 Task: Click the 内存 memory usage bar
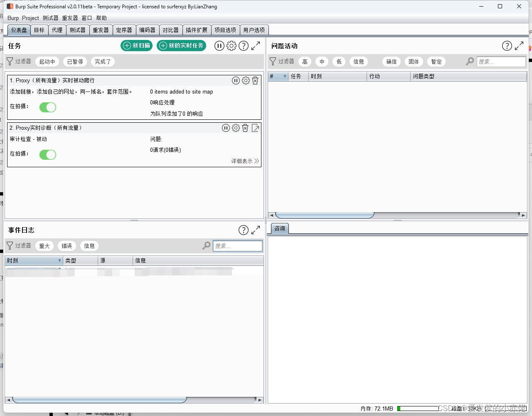418,409
